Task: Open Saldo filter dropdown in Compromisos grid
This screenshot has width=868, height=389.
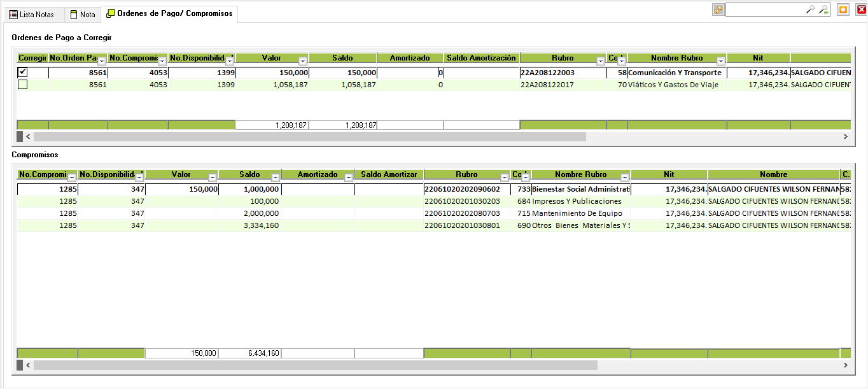Action: [x=275, y=178]
